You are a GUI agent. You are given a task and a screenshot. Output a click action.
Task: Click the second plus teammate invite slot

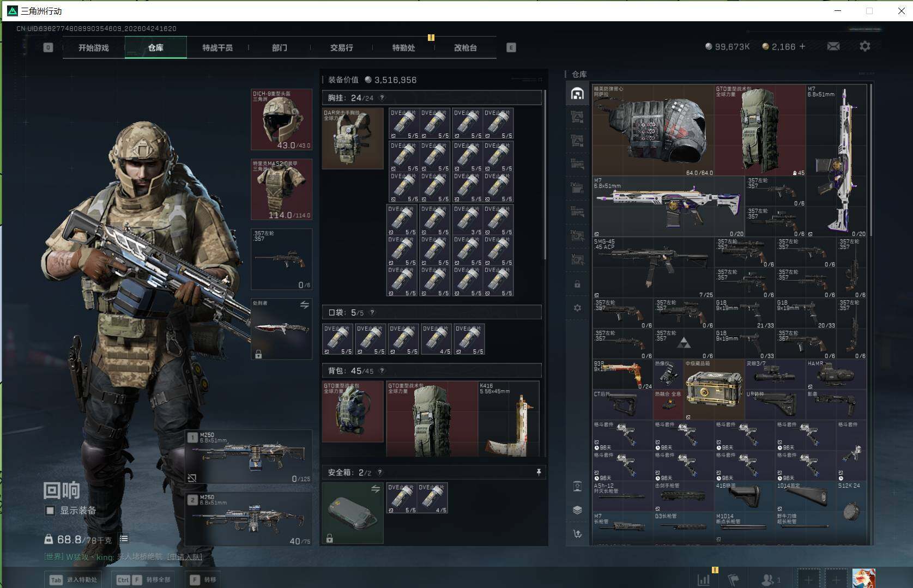(x=836, y=579)
